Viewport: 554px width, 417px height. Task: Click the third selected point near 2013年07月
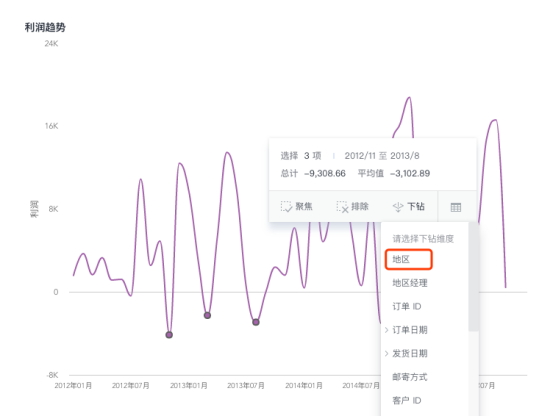(x=256, y=322)
